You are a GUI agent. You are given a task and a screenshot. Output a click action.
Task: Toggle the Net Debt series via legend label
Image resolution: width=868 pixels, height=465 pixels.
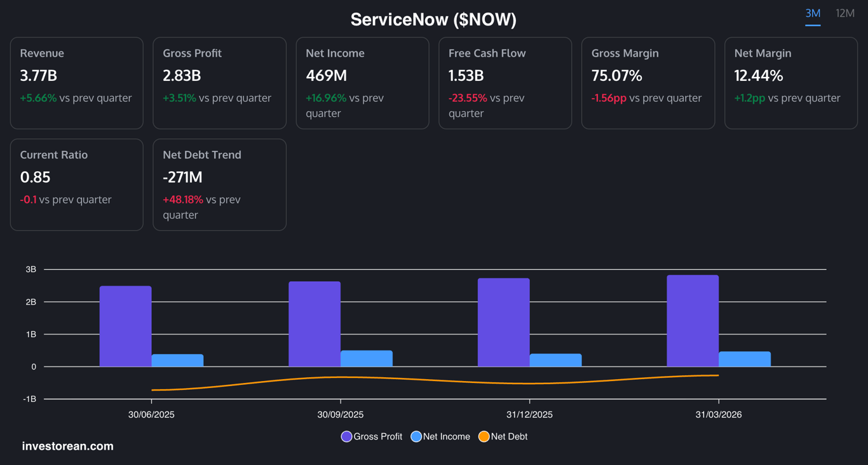coord(510,436)
